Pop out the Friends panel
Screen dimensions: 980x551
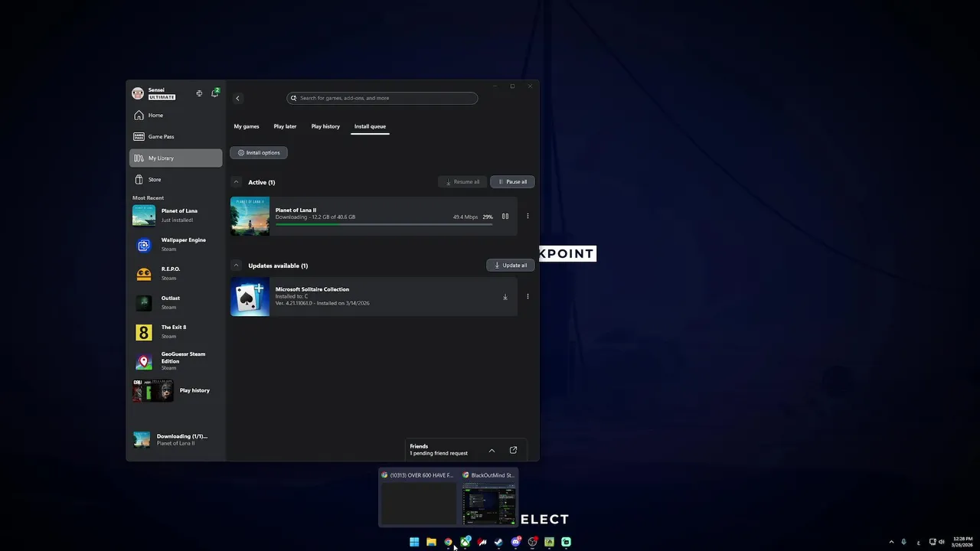point(513,450)
